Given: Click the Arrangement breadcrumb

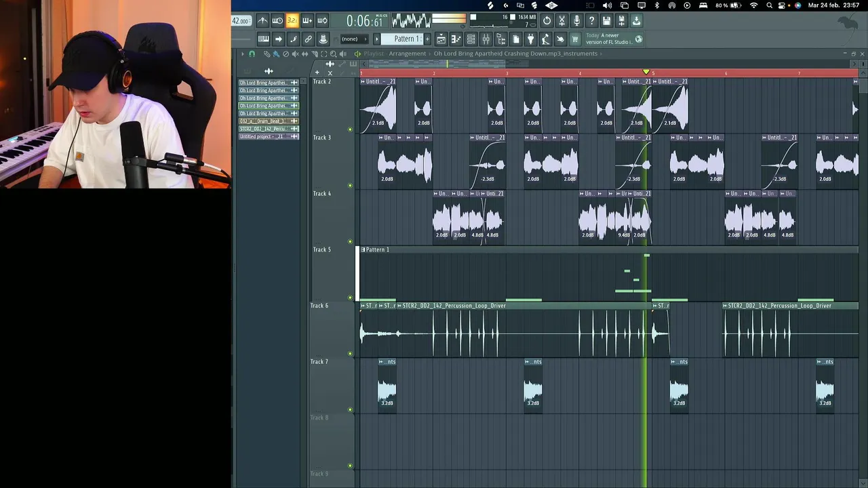Looking at the screenshot, I should tap(408, 54).
